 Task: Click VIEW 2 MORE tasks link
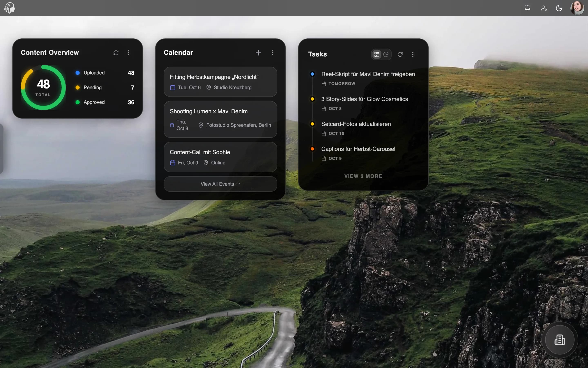click(x=363, y=176)
